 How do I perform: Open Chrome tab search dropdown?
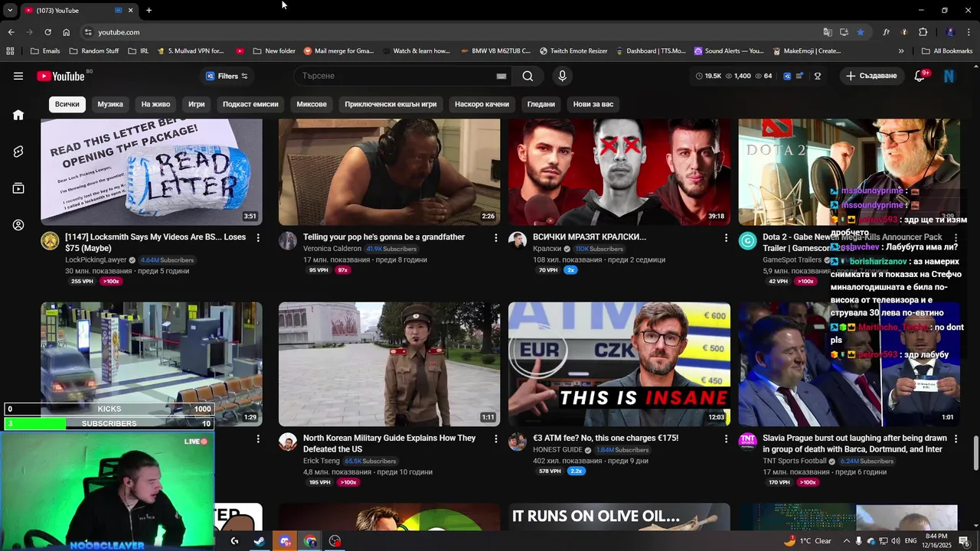pos(9,10)
